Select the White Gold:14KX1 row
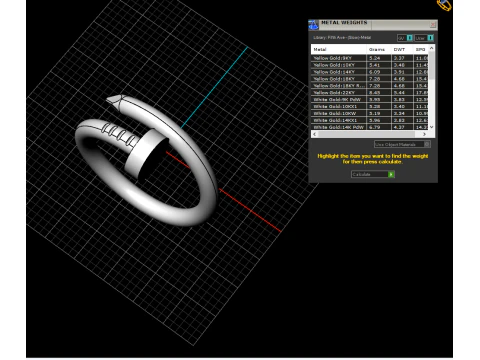Screen dimensions: 480x360 (370, 120)
